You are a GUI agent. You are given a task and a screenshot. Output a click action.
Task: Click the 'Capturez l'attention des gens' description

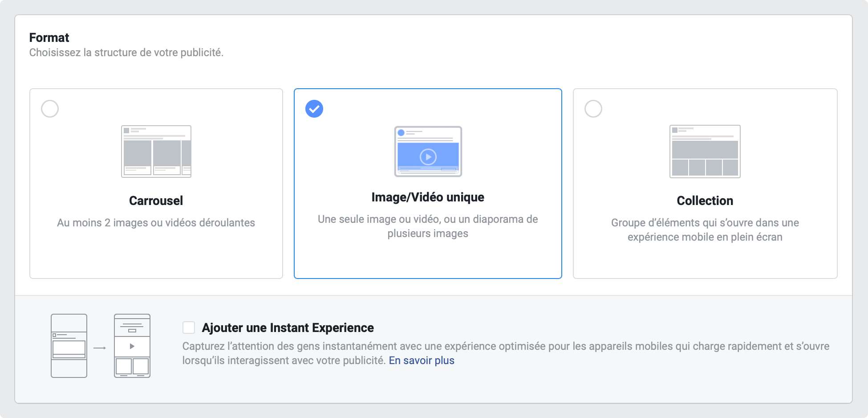tap(506, 353)
